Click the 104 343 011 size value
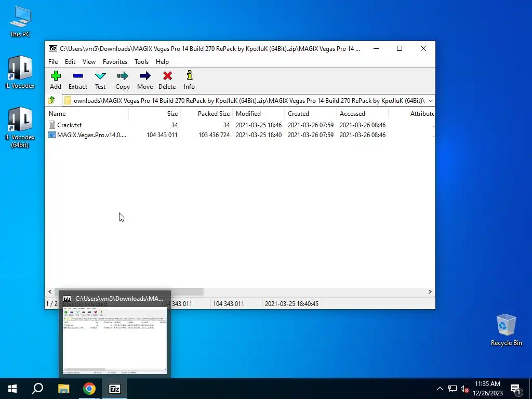 pos(162,135)
